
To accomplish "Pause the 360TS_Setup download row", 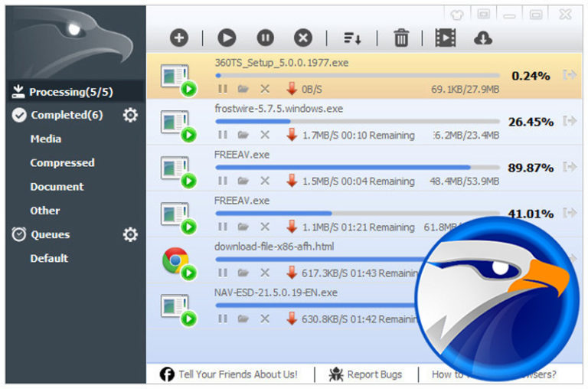I will click(x=222, y=90).
